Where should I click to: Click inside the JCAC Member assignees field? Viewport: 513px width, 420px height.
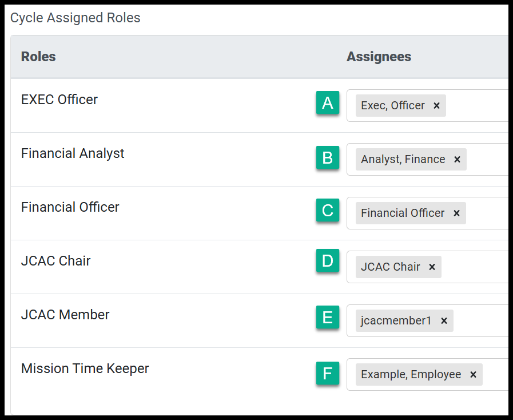481,320
